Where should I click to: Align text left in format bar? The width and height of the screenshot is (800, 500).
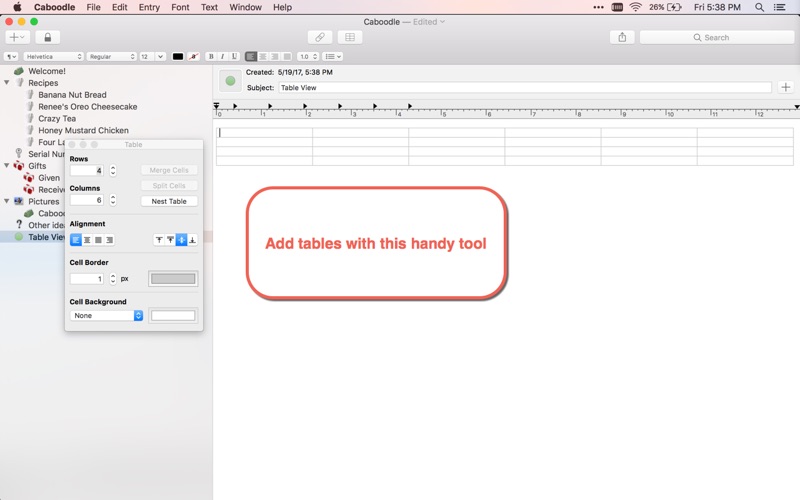pos(251,57)
